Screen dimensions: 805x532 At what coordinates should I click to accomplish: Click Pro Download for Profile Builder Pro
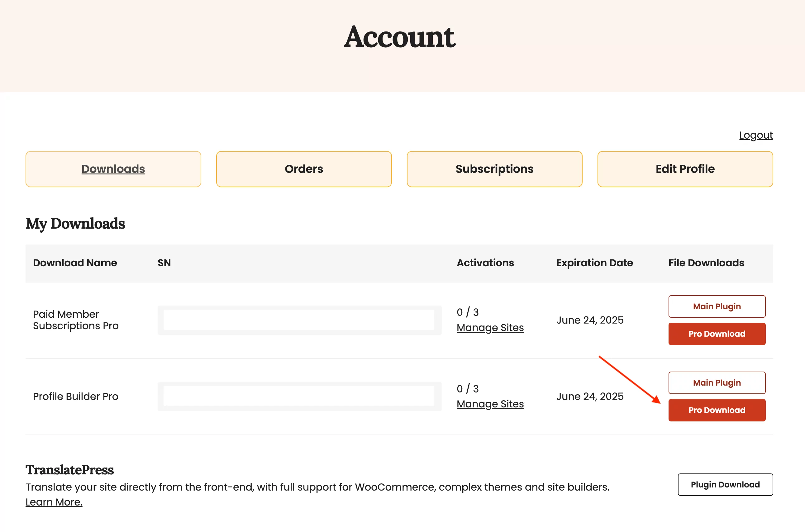(x=717, y=410)
